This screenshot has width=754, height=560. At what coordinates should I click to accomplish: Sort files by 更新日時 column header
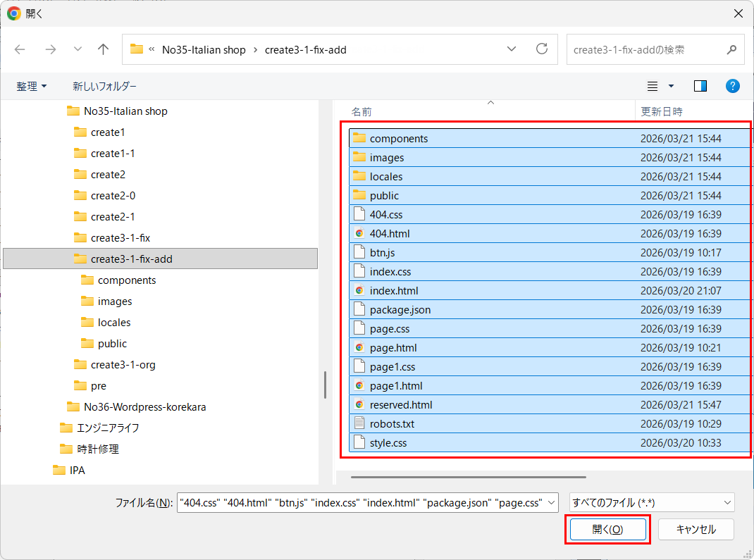[x=661, y=111]
